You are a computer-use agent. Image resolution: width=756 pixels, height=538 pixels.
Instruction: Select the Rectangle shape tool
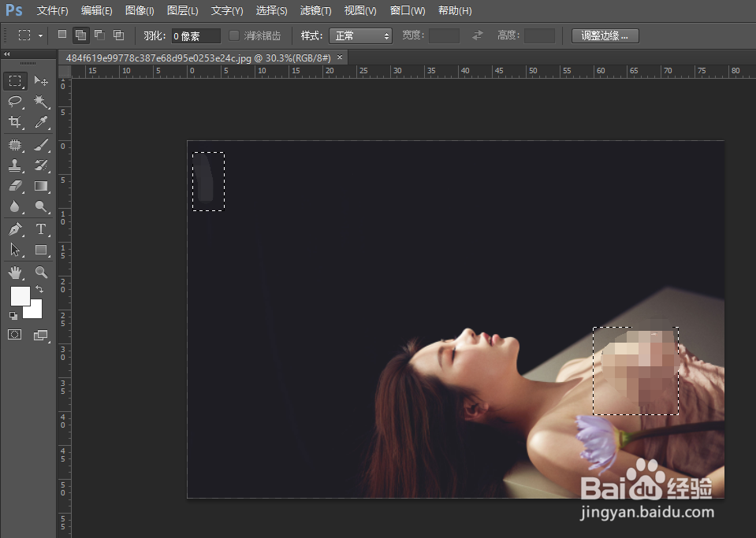click(41, 250)
